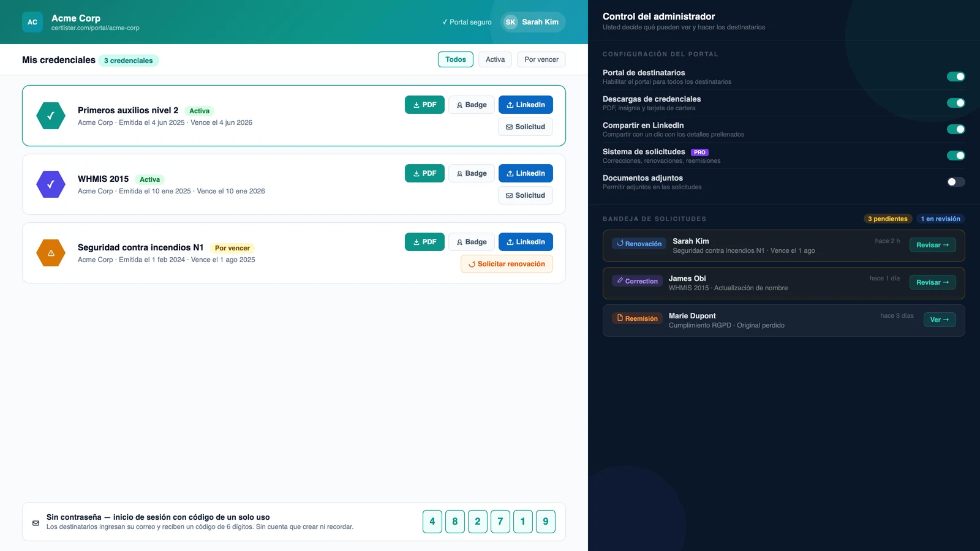The image size is (980, 551).
Task: Click the teal hexagon badge of Primeros auxilios nivel 2
Action: point(51,116)
